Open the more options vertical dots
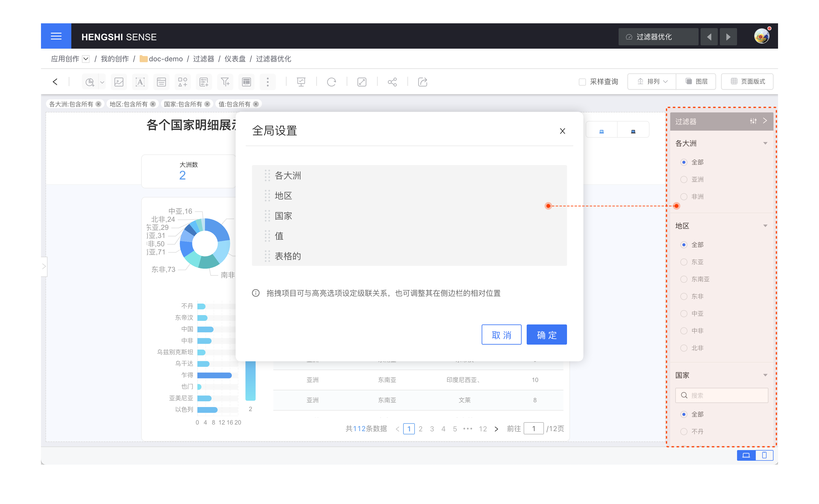This screenshot has height=504, width=819. (x=268, y=82)
